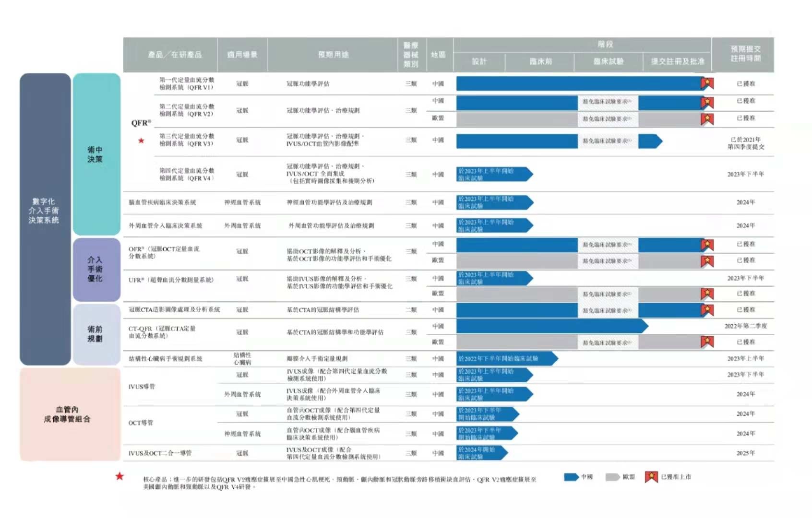The image size is (812, 518).
Task: Click the 預期用途 column header
Action: [333, 55]
